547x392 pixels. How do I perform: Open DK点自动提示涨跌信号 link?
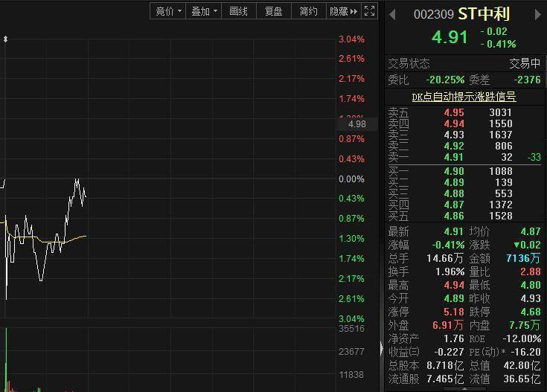(x=464, y=97)
